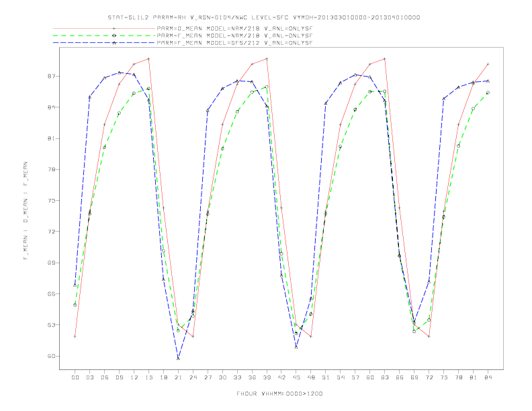Select the green dashed F_MEAN NAM/218 legend line
532x411 pixels.
pyautogui.click(x=104, y=36)
